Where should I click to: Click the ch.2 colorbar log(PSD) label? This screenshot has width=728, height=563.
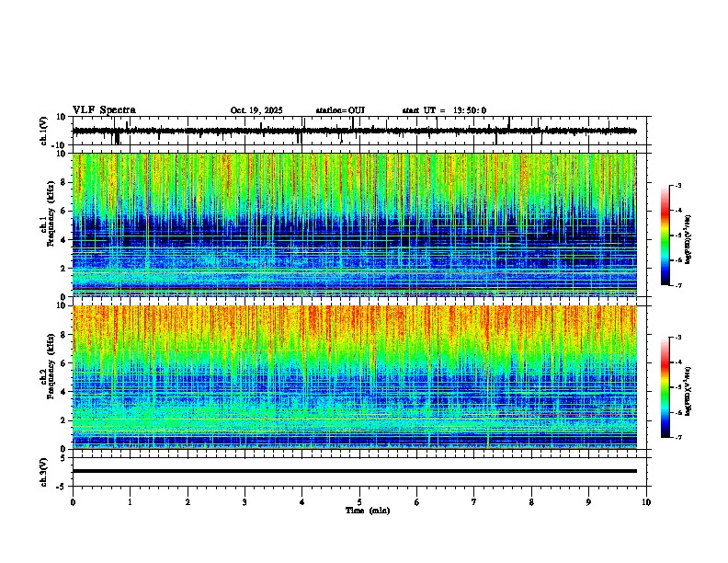point(688,391)
